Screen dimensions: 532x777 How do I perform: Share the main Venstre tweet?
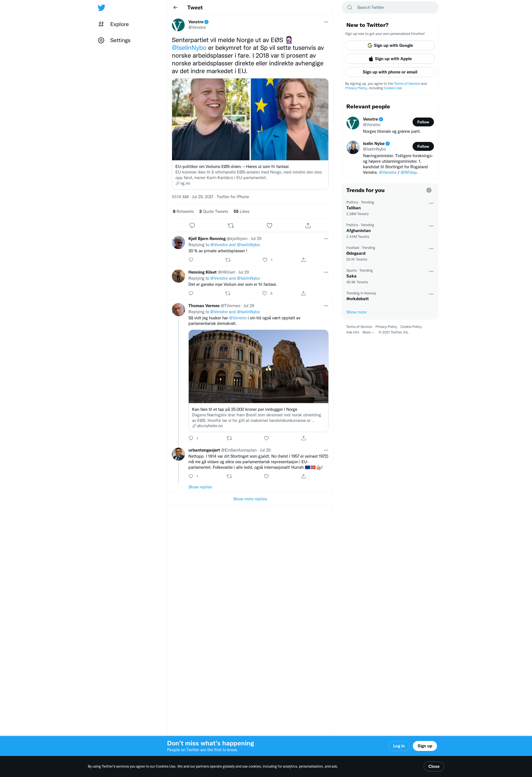(308, 225)
